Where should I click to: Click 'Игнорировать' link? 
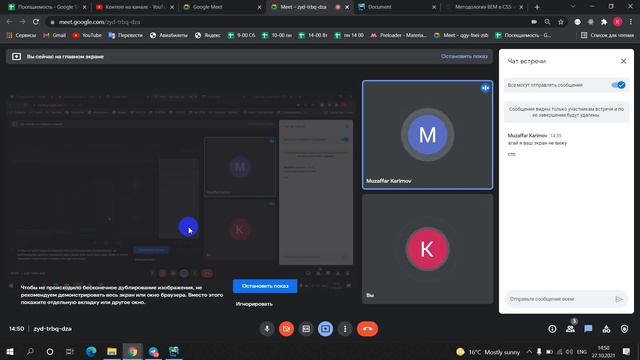pyautogui.click(x=254, y=304)
